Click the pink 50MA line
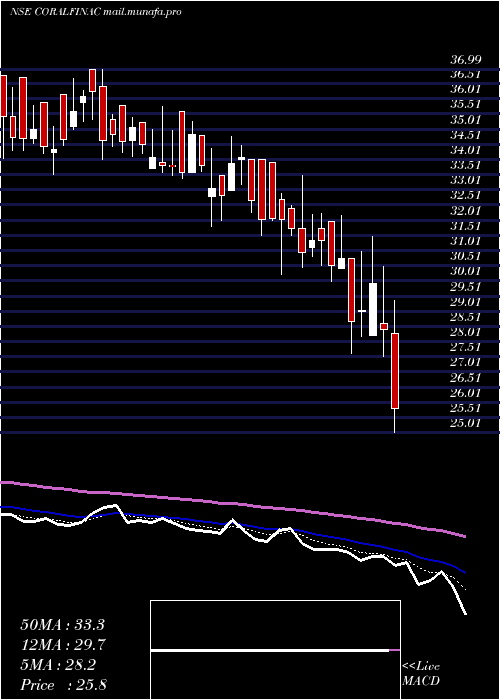Screen dimensions: 500x700 tap(232, 504)
